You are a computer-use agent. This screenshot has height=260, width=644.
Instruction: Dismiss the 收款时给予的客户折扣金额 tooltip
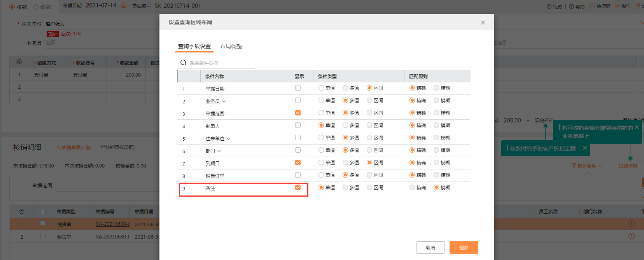(x=584, y=148)
